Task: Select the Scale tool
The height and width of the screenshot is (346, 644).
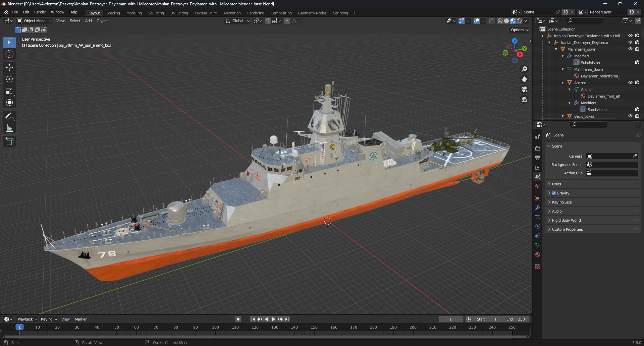Action: point(9,91)
